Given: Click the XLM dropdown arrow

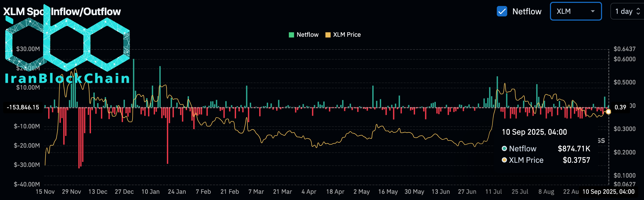Looking at the screenshot, I should pyautogui.click(x=593, y=11).
